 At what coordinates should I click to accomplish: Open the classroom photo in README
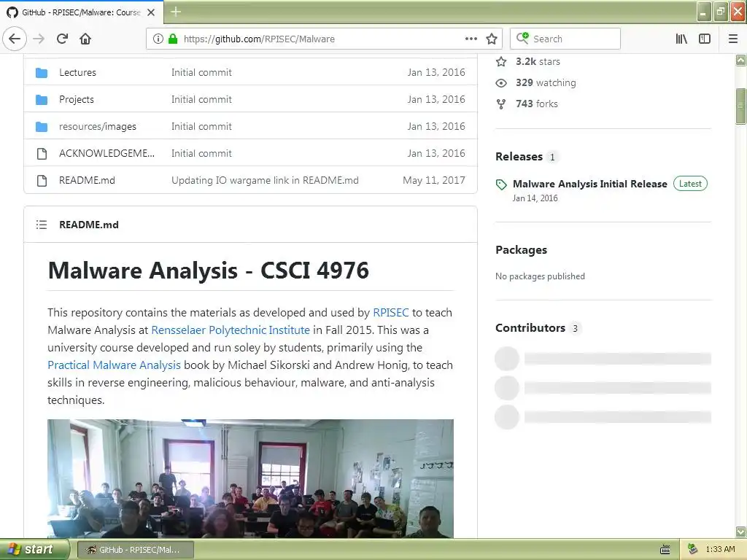point(251,478)
